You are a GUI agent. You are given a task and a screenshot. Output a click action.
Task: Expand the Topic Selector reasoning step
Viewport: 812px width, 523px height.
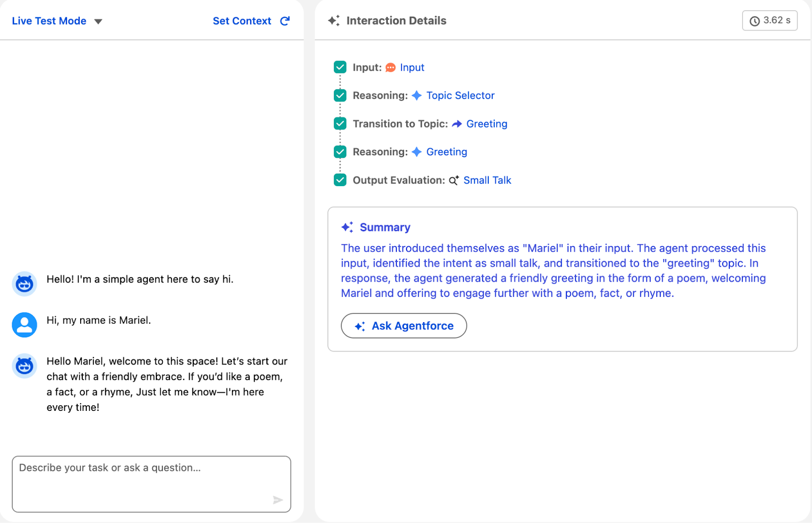(x=460, y=95)
